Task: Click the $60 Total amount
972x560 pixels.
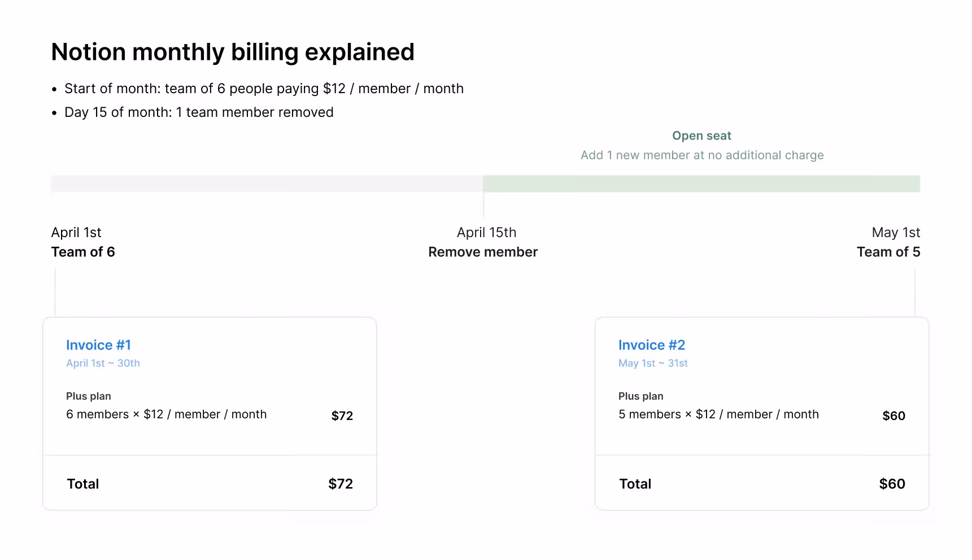Action: [892, 483]
